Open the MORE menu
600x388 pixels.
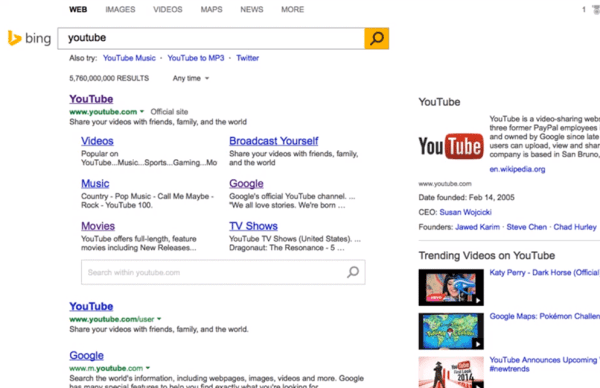point(292,10)
